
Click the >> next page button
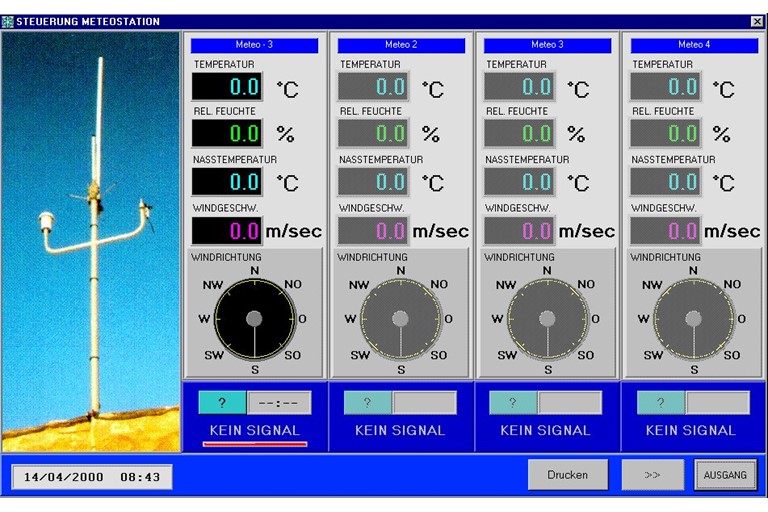(652, 474)
